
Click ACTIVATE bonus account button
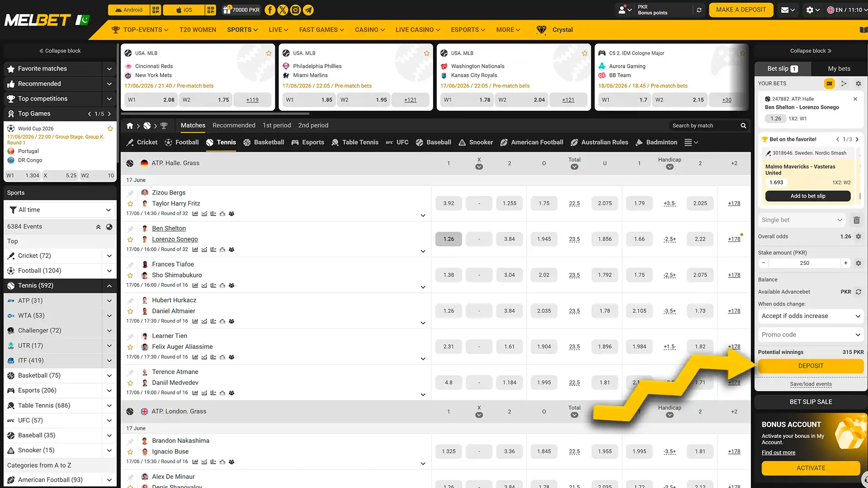811,468
